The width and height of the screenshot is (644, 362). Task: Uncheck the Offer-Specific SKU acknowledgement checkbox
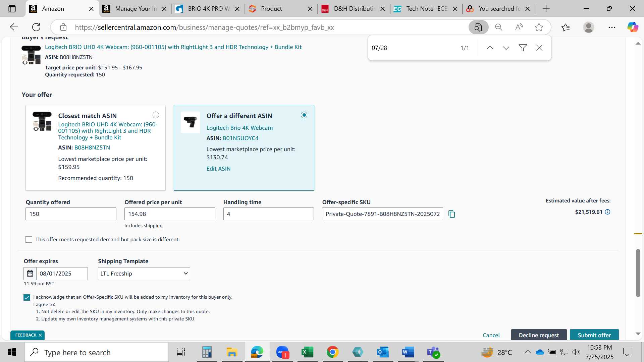click(27, 297)
